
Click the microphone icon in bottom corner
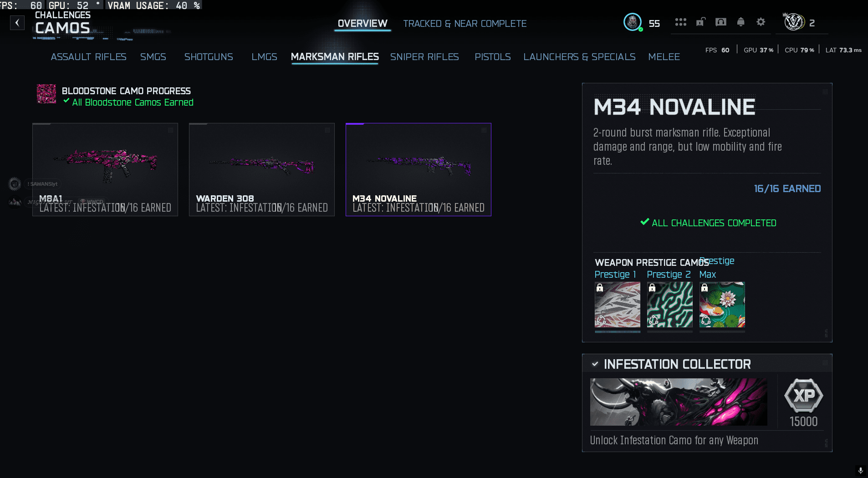tap(860, 471)
